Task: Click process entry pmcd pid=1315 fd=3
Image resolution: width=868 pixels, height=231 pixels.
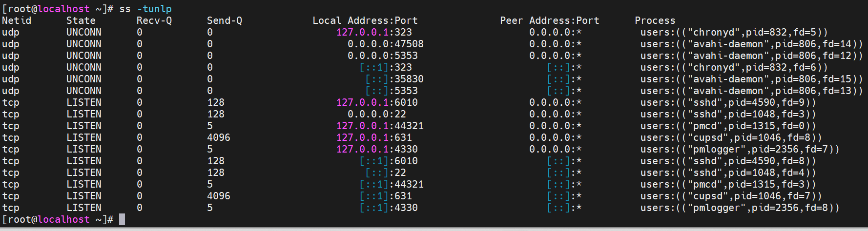Action: [728, 184]
